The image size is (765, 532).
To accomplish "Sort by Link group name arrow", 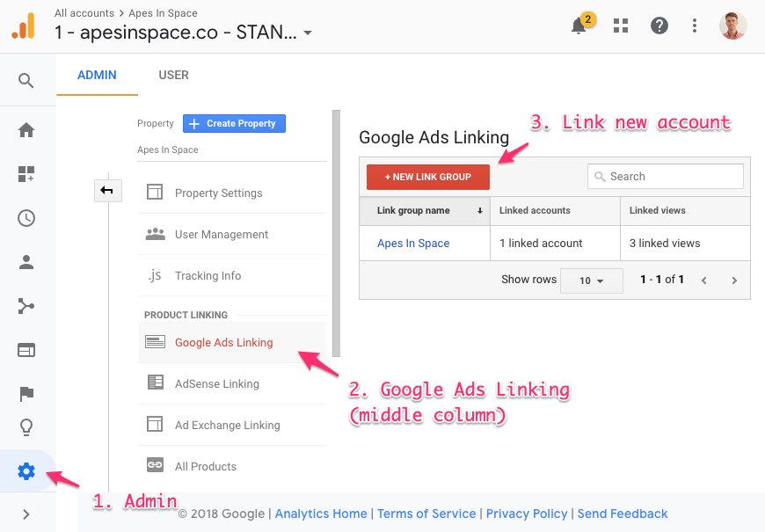I will point(480,211).
